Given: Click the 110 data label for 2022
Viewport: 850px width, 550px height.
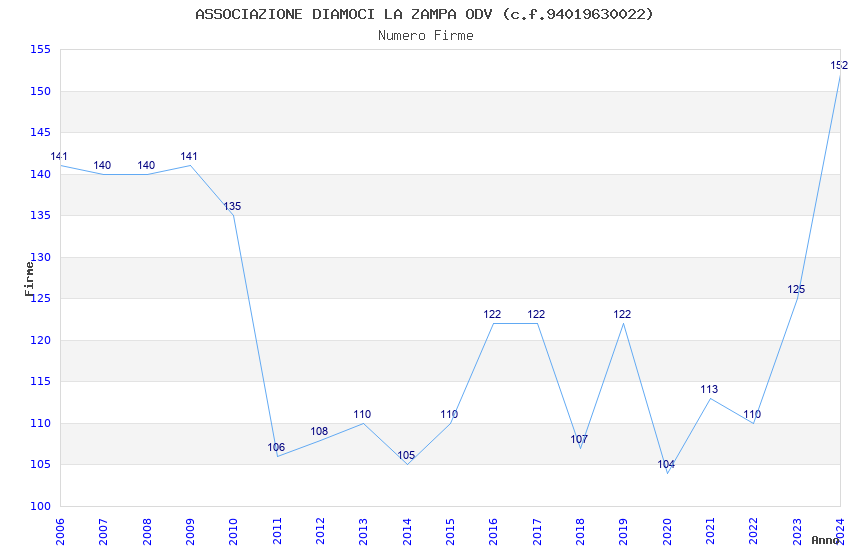Looking at the screenshot, I should click(752, 415).
